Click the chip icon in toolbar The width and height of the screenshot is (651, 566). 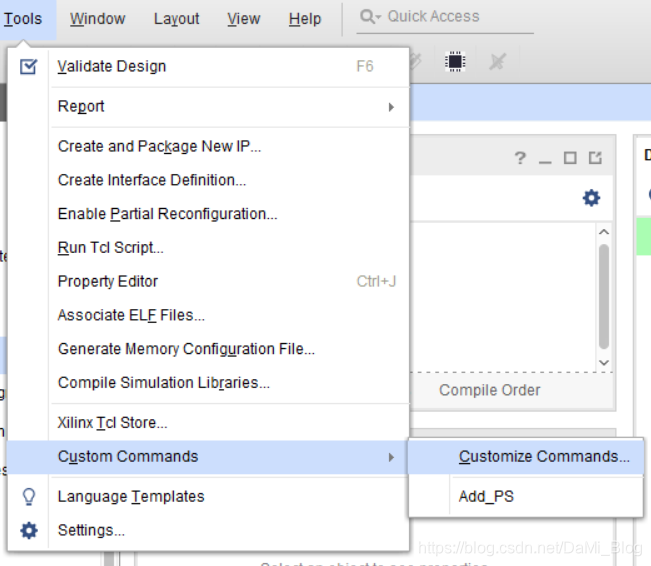455,61
